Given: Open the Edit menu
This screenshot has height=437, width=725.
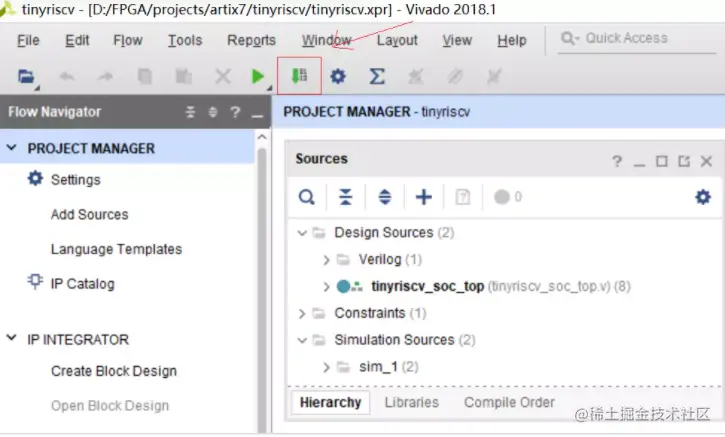Looking at the screenshot, I should click(77, 41).
